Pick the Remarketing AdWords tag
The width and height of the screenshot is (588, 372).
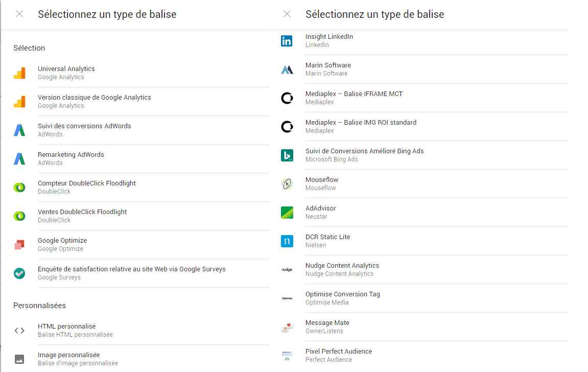coord(142,158)
